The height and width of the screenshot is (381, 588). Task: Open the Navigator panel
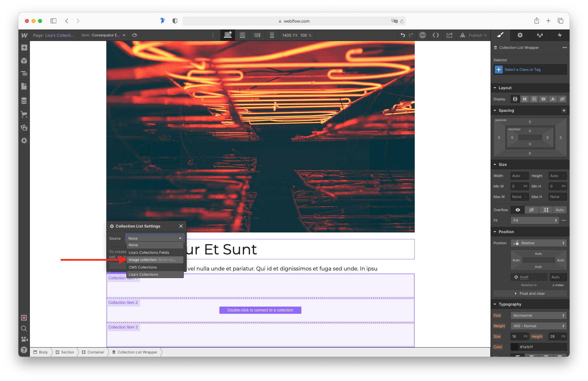click(24, 73)
